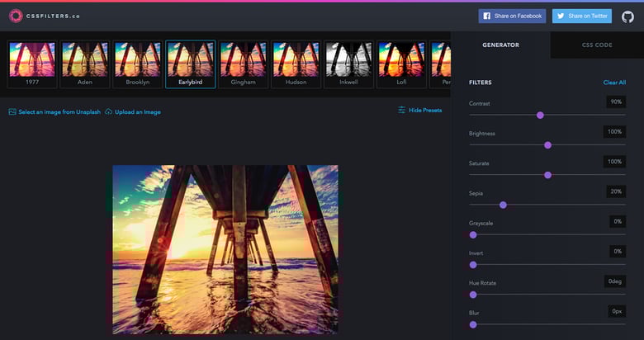The width and height of the screenshot is (644, 340).
Task: Click the Invert label
Action: [476, 253]
